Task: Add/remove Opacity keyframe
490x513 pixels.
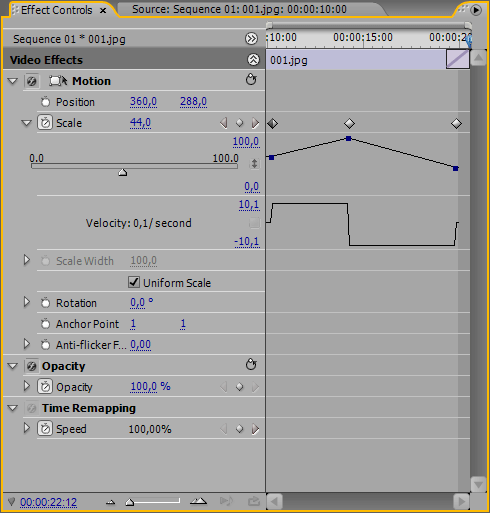Action: point(239,387)
